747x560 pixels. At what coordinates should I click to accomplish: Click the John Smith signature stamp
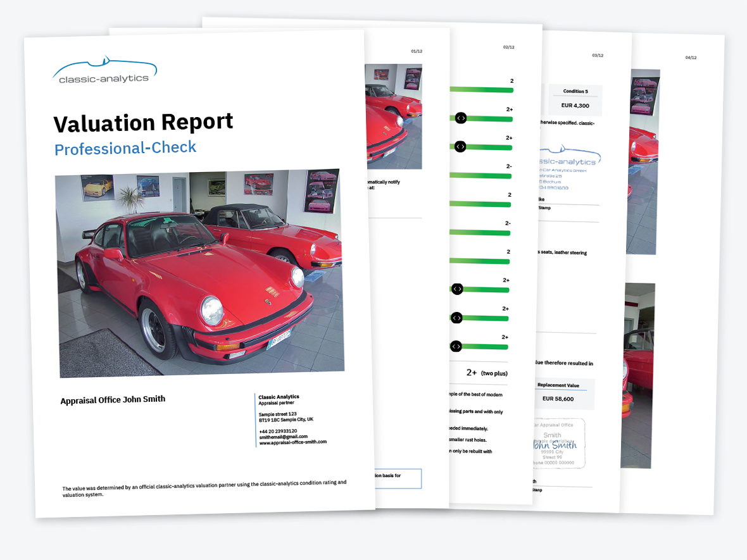tap(553, 443)
